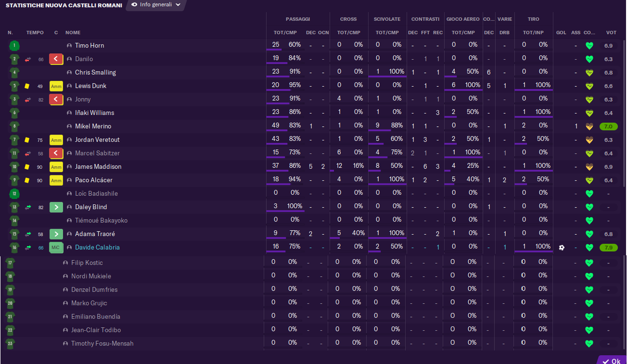Open the Info generali view dropdown
This screenshot has height=364, width=627.
point(156,5)
